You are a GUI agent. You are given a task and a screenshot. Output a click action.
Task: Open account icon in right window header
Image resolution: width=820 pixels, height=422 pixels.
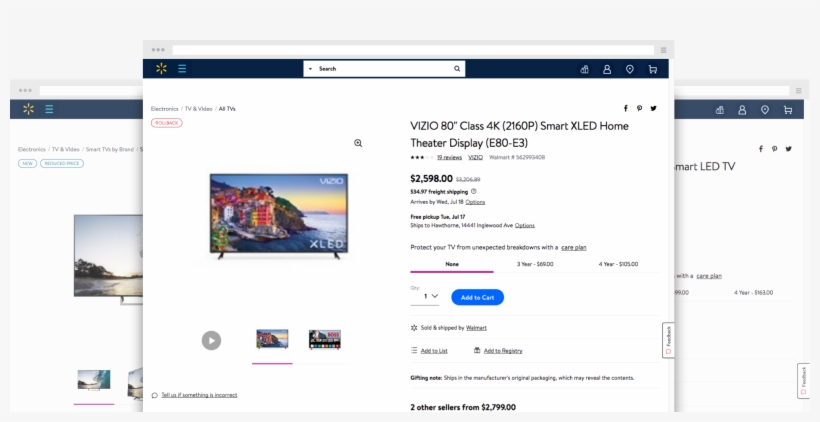742,110
